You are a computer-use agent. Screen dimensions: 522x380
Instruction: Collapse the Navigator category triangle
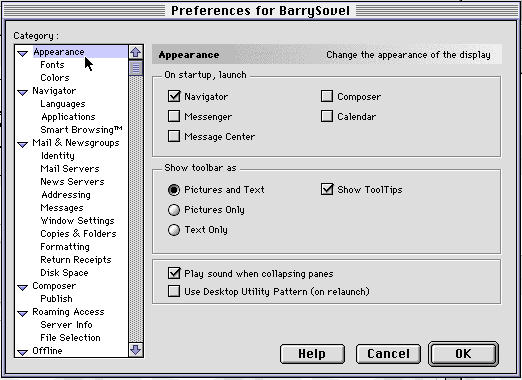point(23,92)
